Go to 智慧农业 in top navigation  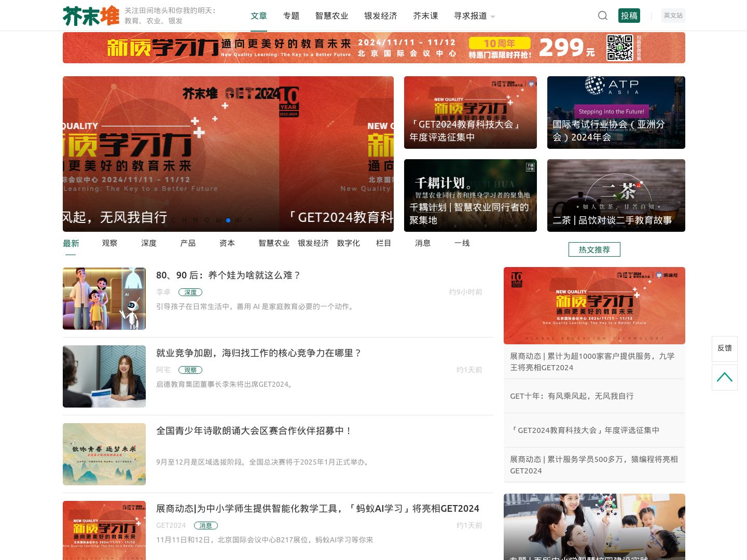pyautogui.click(x=332, y=16)
